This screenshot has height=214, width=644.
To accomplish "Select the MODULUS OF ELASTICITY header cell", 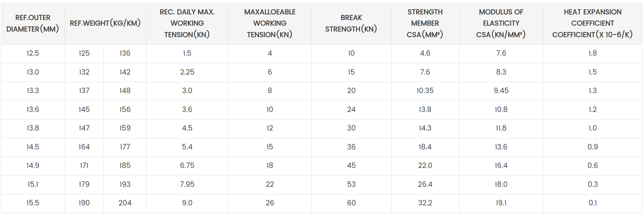I will [x=501, y=23].
